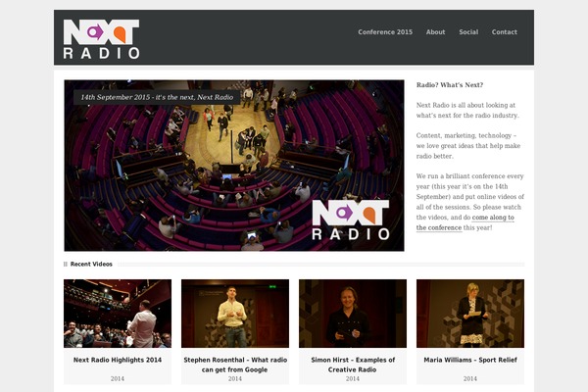This screenshot has height=392, width=588.
Task: Click 'Next Radio Highlights 2014' title
Action: click(x=118, y=360)
